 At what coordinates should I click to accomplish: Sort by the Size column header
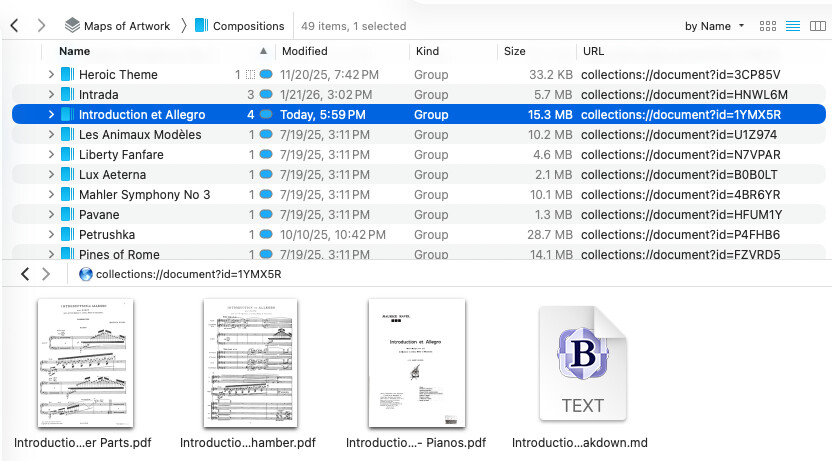[x=515, y=51]
